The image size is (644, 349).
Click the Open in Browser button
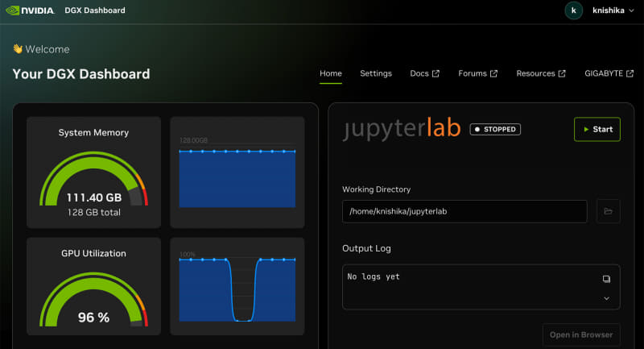pyautogui.click(x=581, y=335)
